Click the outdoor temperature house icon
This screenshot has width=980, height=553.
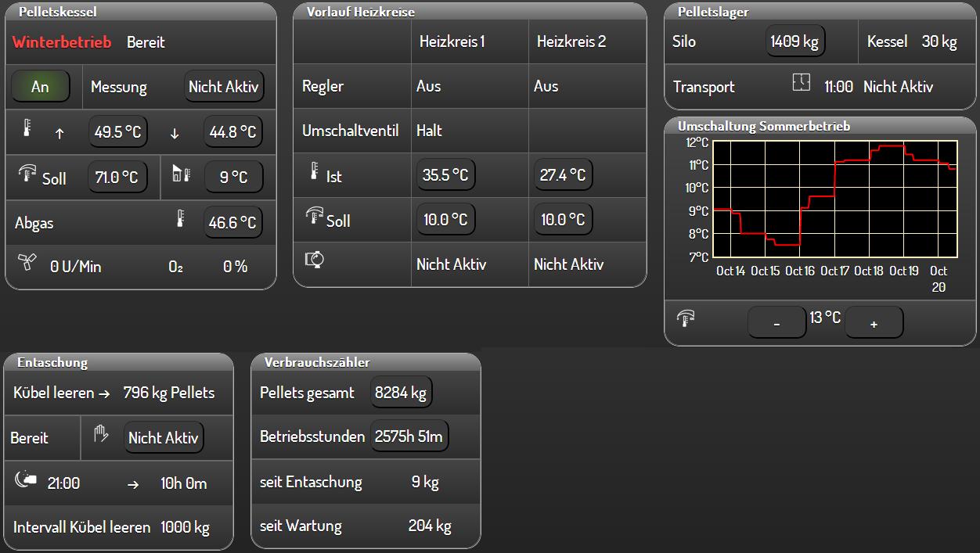[x=181, y=174]
